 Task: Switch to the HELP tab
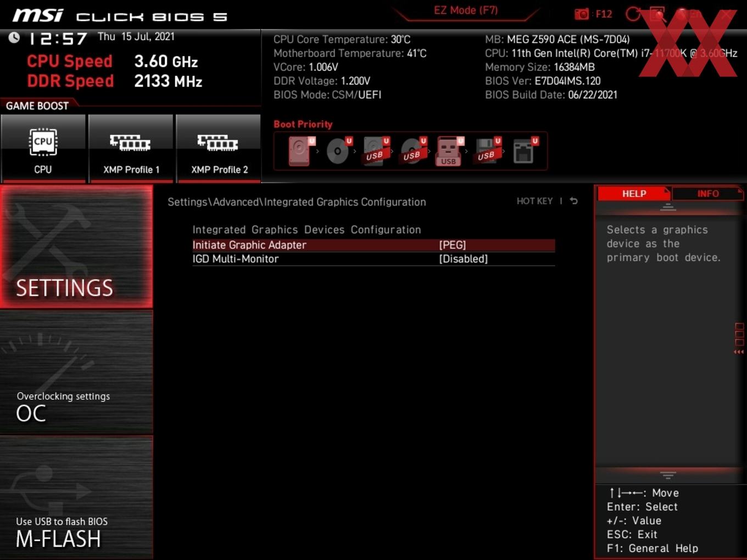point(634,194)
